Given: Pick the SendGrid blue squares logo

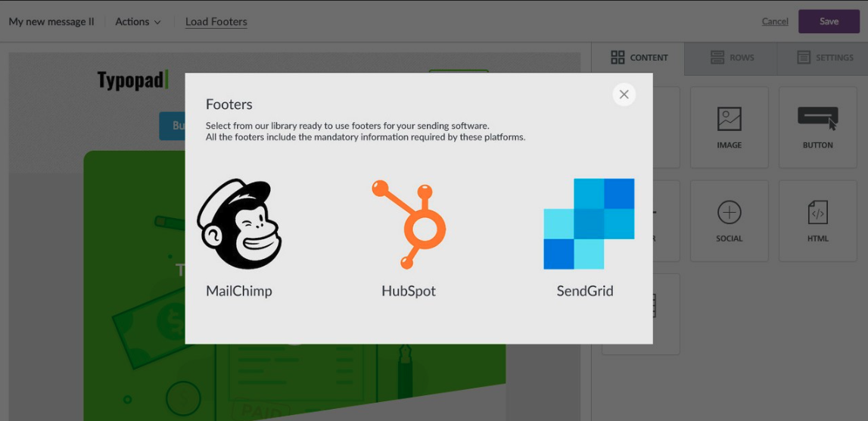Looking at the screenshot, I should [x=589, y=224].
